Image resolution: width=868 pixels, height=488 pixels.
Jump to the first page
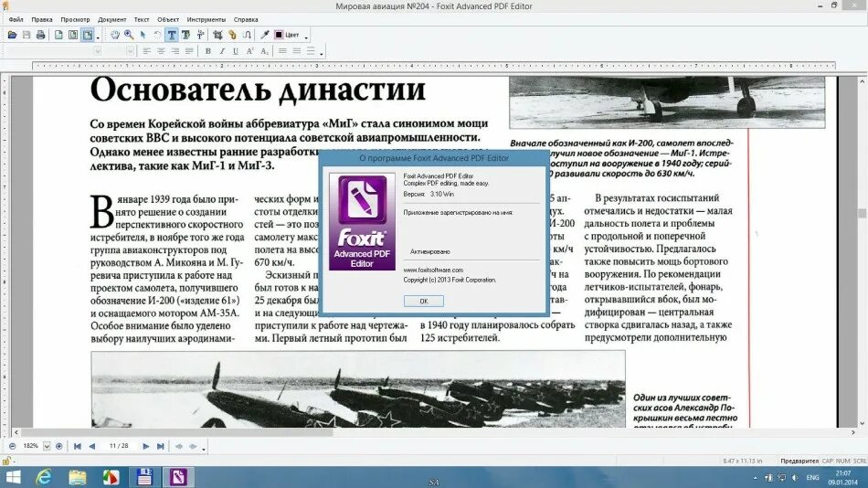coord(77,446)
